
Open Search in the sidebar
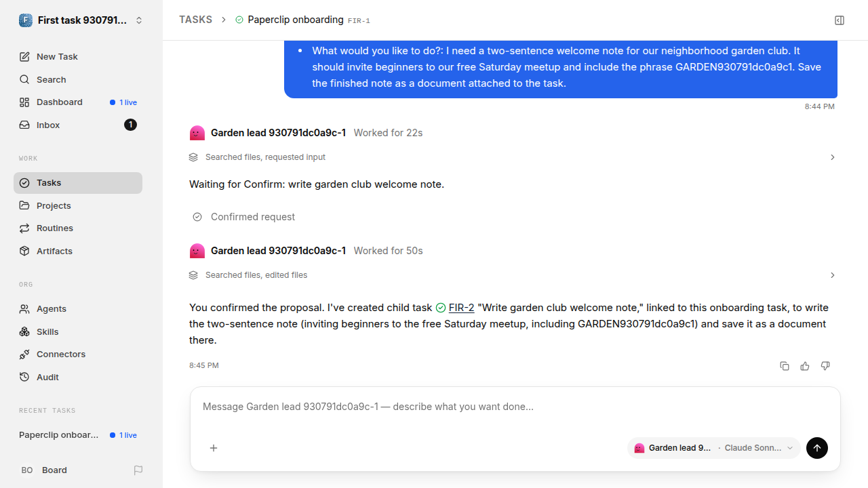(78, 79)
